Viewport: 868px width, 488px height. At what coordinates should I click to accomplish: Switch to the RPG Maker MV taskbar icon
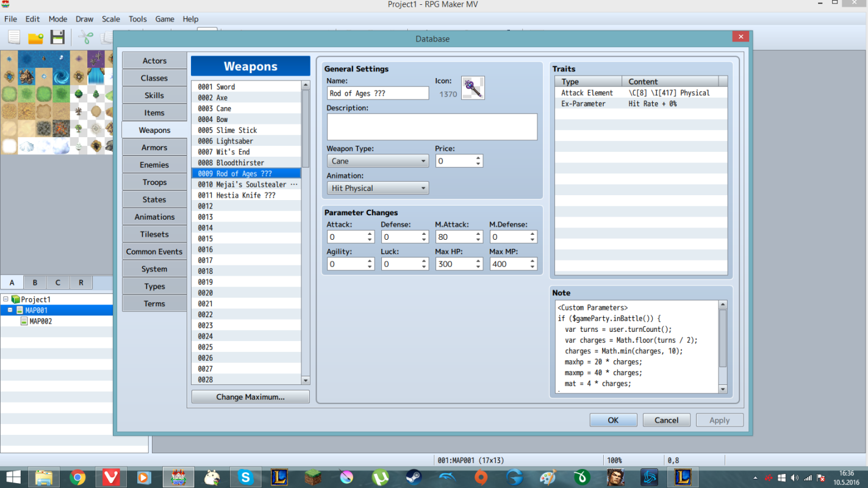pos(179,477)
